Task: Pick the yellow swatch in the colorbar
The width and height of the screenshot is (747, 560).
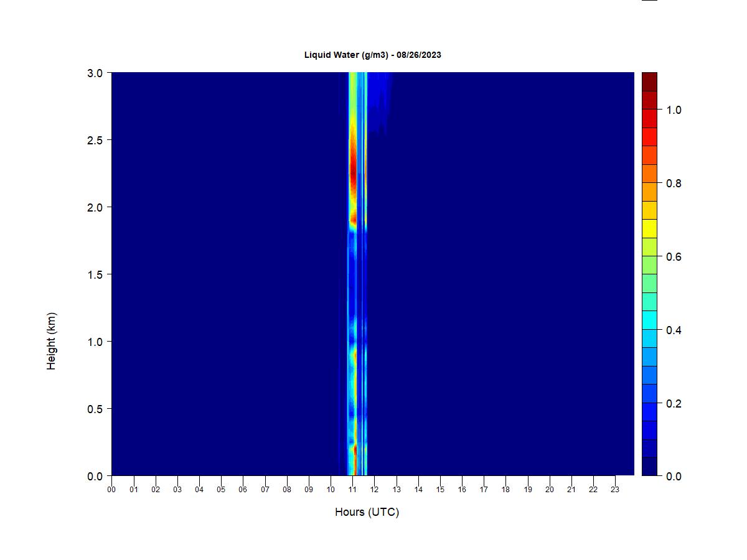Action: tap(649, 228)
